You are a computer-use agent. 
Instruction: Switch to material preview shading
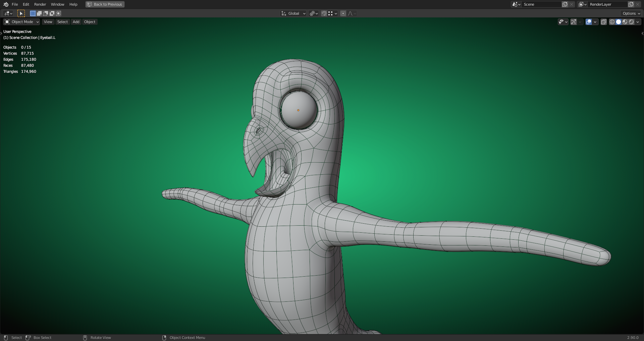point(625,22)
